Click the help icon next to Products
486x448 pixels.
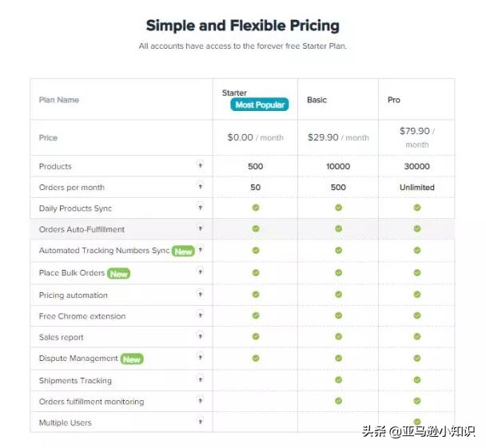pos(200,165)
